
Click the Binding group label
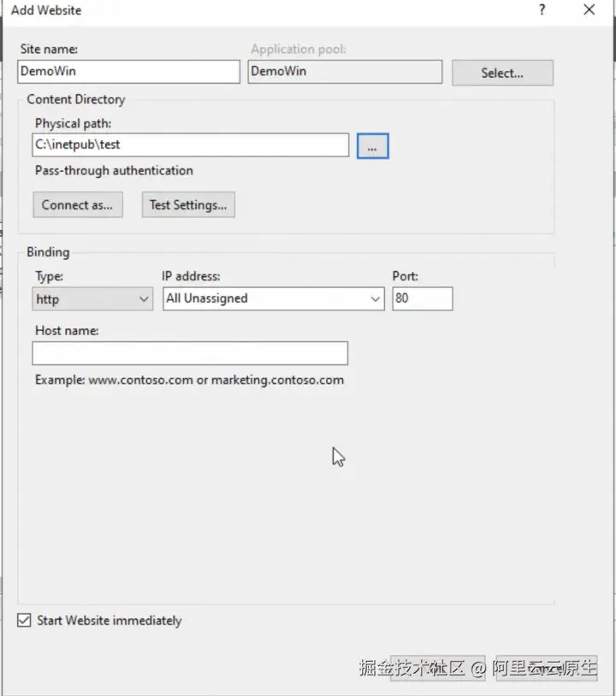point(48,252)
